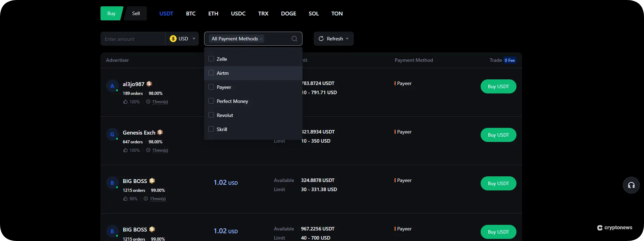Click the 30 - 331.38 USD limit

(x=319, y=189)
